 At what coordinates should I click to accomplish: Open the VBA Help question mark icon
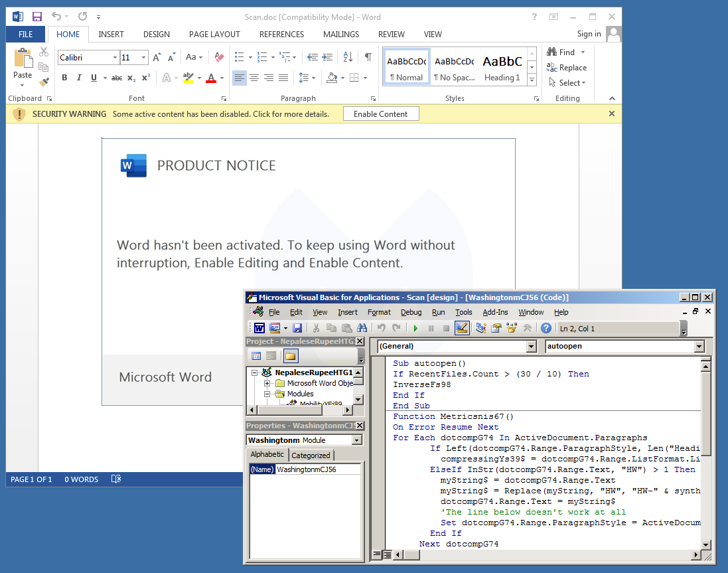[x=546, y=328]
